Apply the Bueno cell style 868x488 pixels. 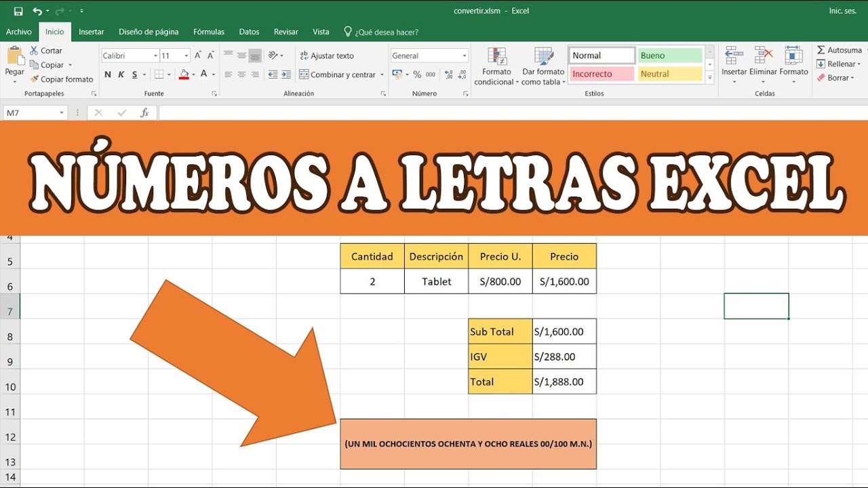coord(670,56)
